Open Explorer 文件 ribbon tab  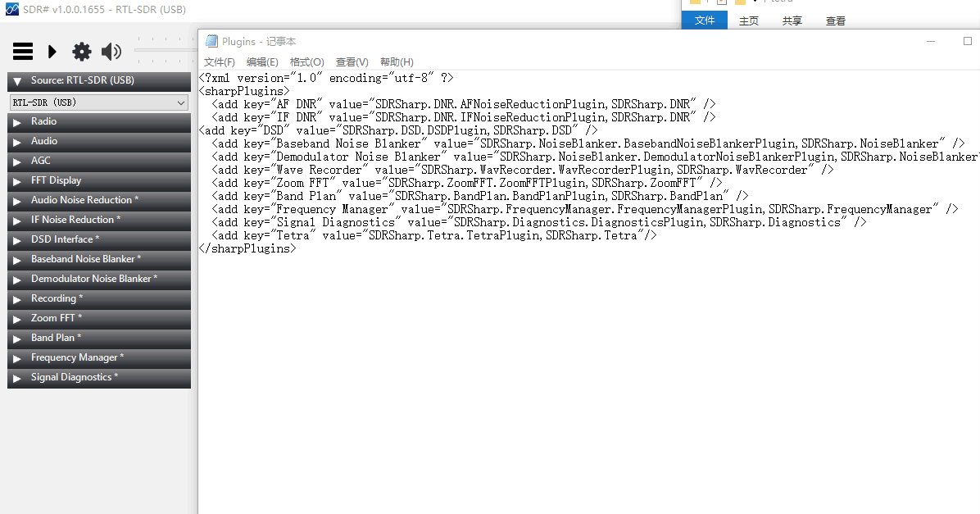click(705, 20)
